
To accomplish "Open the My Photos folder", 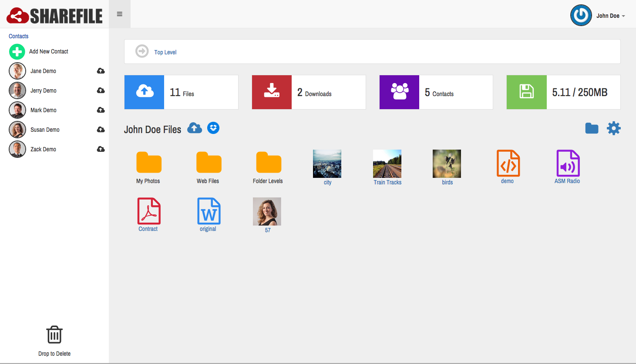I will [x=149, y=164].
